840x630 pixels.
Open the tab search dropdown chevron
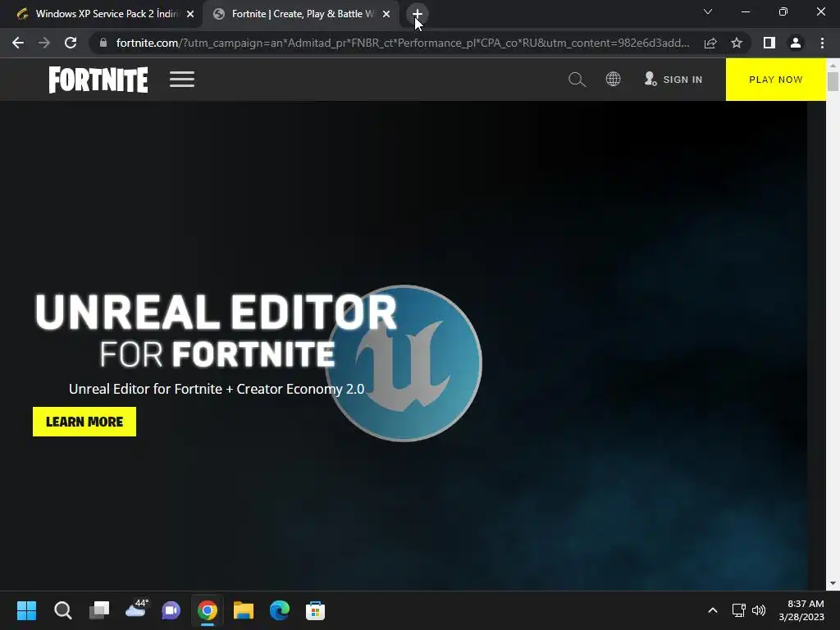click(x=708, y=11)
